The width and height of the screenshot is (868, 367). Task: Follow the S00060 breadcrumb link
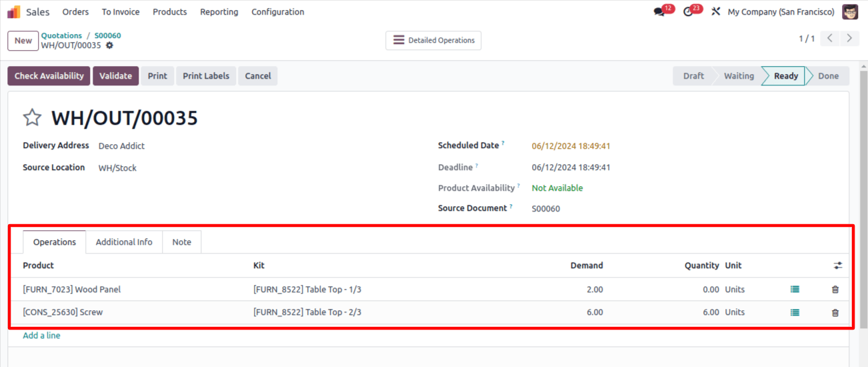click(107, 35)
